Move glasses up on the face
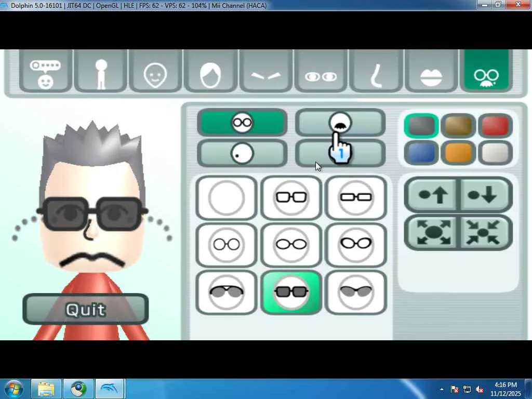Screen dimensions: 532x399 pyautogui.click(x=432, y=195)
